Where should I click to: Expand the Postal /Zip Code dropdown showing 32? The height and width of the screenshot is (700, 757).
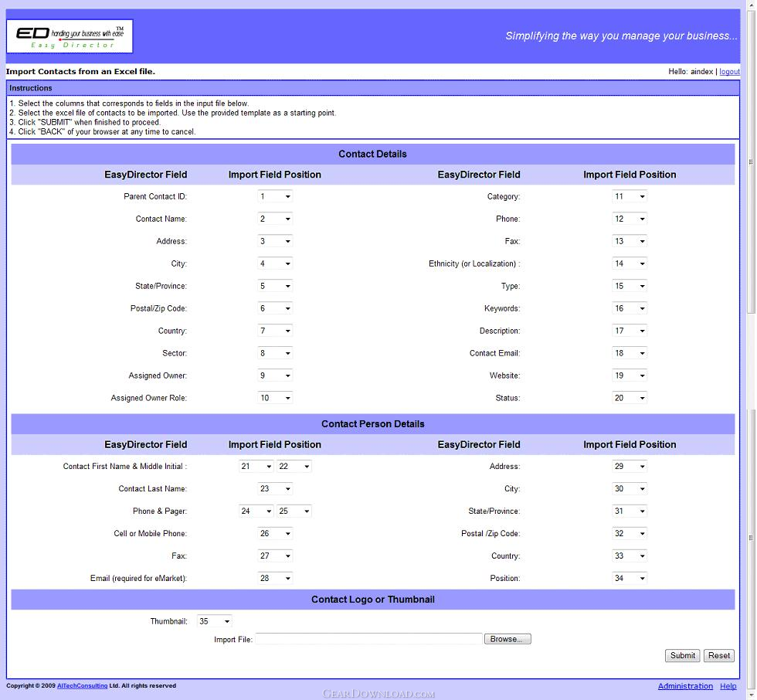click(629, 533)
